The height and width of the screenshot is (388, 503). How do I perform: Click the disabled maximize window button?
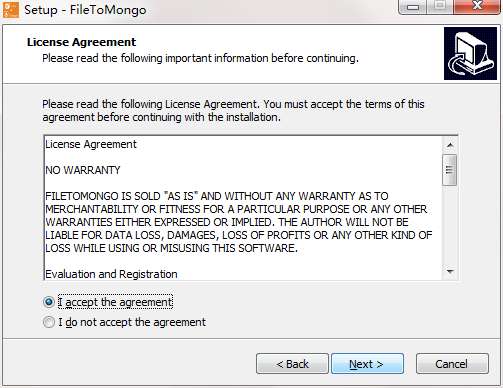440,6
